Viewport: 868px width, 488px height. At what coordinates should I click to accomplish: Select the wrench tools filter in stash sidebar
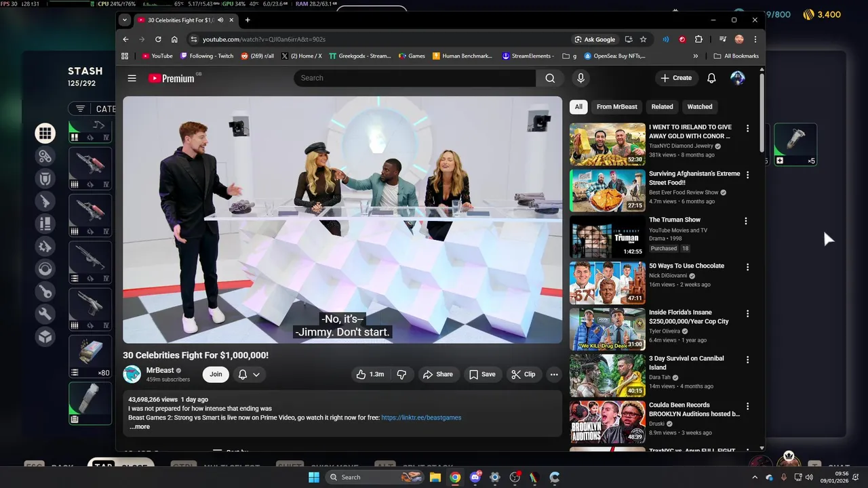45,314
